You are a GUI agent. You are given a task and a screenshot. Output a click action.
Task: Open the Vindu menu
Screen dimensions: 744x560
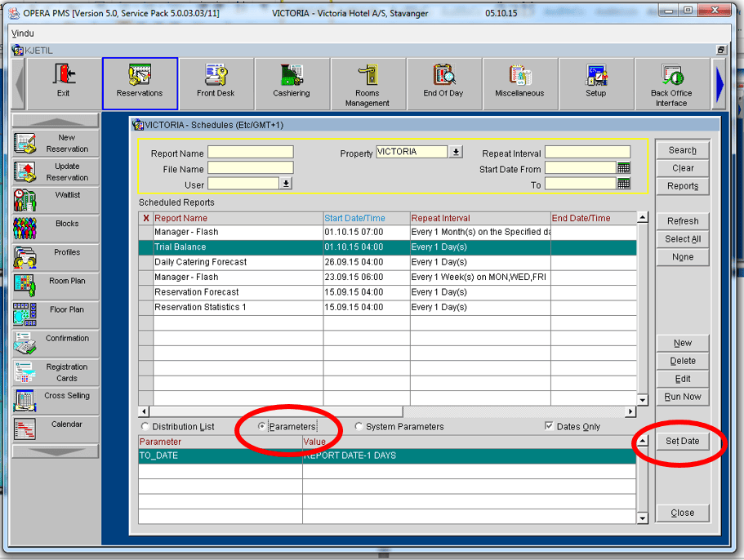(x=23, y=33)
